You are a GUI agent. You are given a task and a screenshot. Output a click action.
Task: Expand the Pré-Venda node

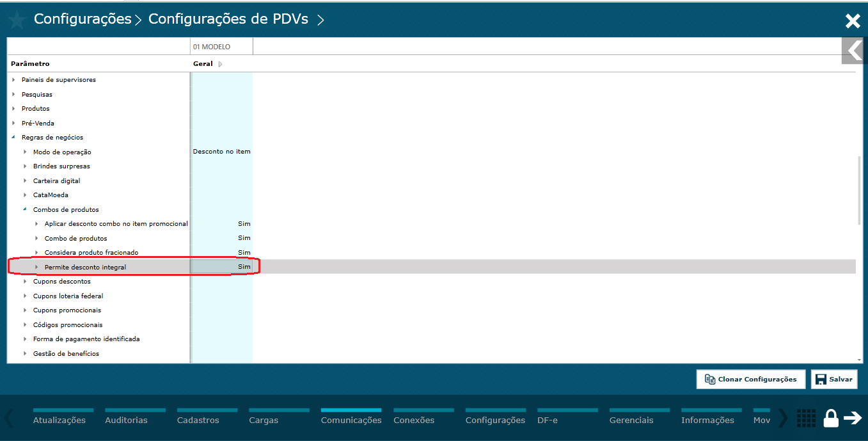pyautogui.click(x=13, y=123)
